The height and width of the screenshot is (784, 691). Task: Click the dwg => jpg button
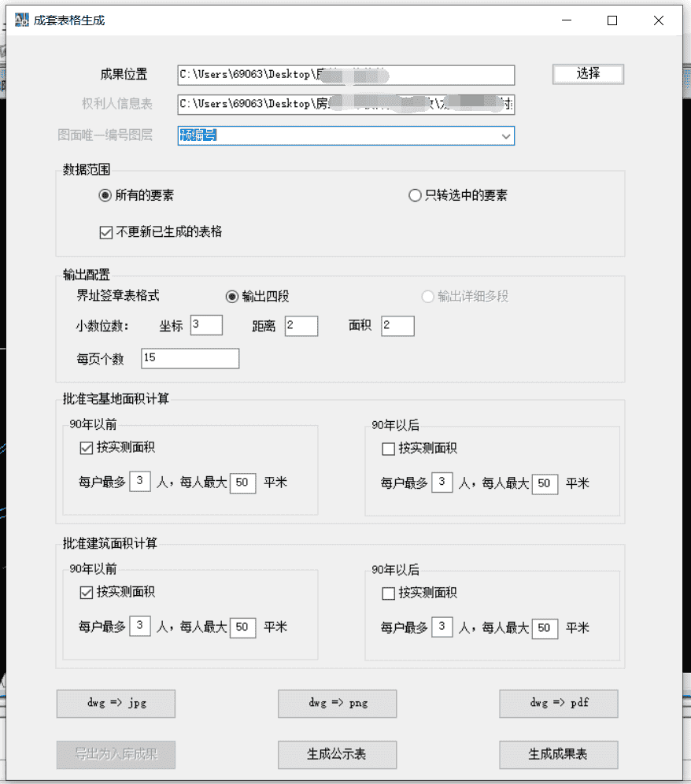point(116,704)
